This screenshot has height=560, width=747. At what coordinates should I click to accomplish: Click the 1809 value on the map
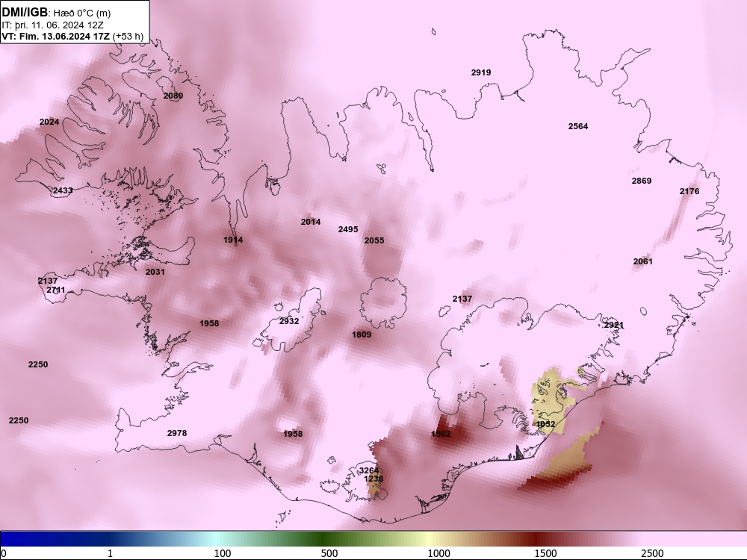point(361,335)
